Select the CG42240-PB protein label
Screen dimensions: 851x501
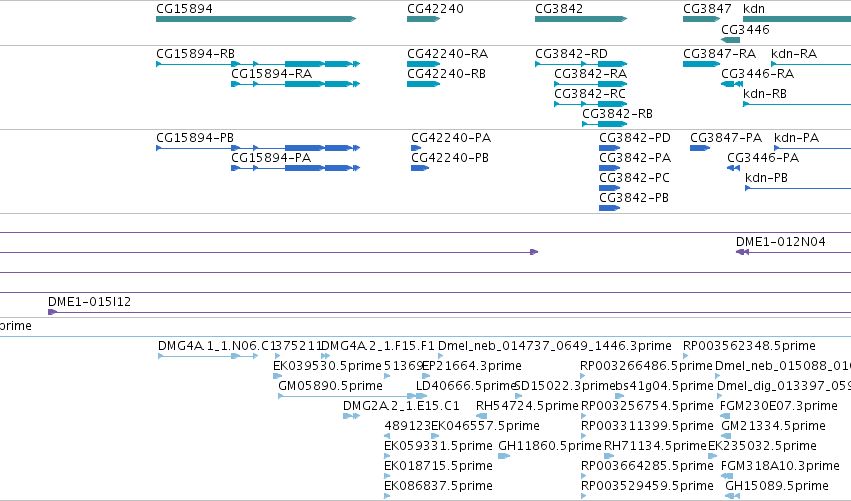[x=450, y=158]
